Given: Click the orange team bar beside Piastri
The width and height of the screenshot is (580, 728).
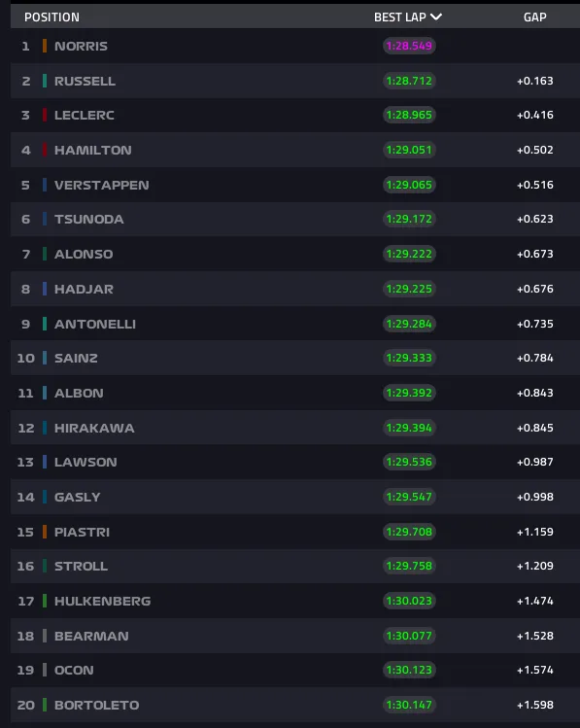Looking at the screenshot, I should pos(45,532).
